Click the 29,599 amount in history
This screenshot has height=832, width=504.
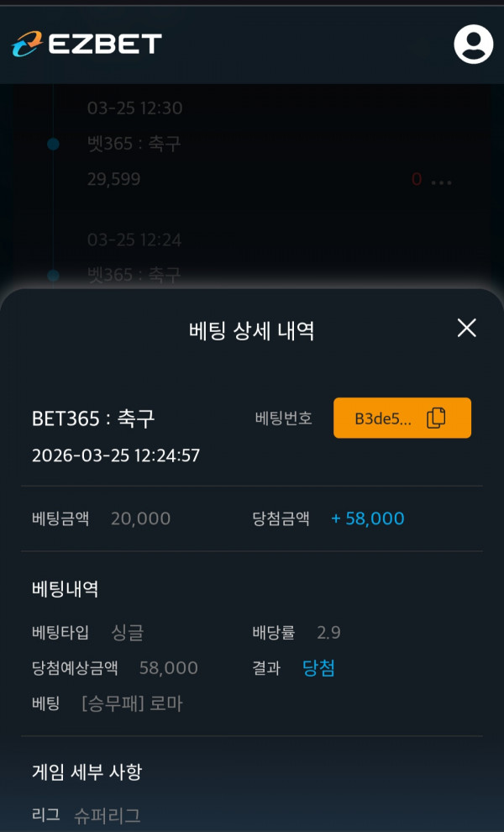point(113,179)
